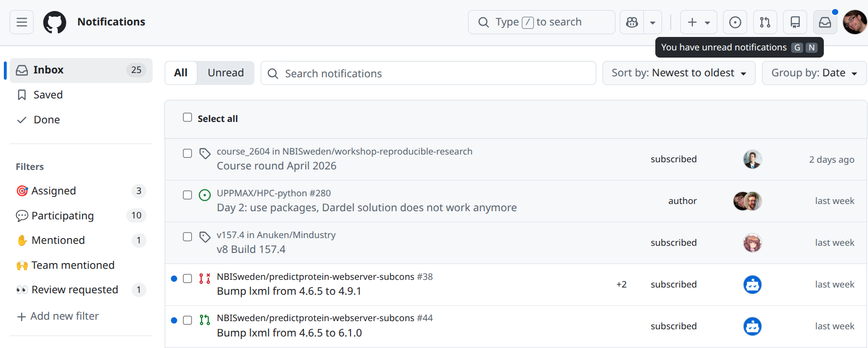Expand the Copilot dropdown arrow
Screen dimensions: 868x348
652,22
